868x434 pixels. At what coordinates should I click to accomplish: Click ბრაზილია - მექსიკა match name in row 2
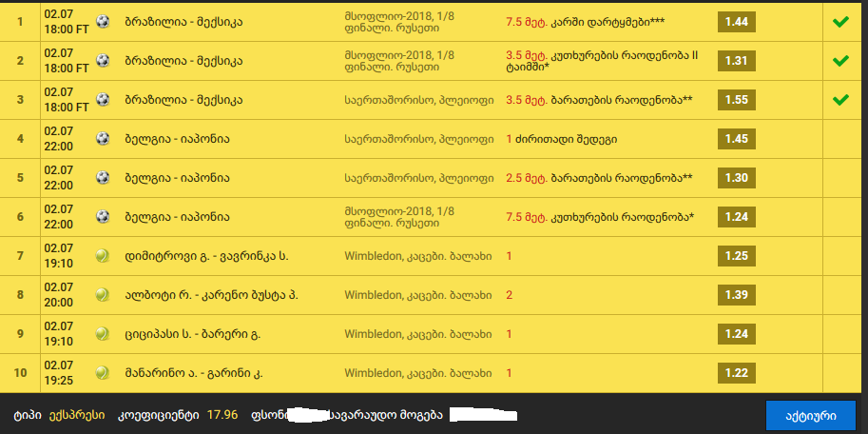point(183,61)
